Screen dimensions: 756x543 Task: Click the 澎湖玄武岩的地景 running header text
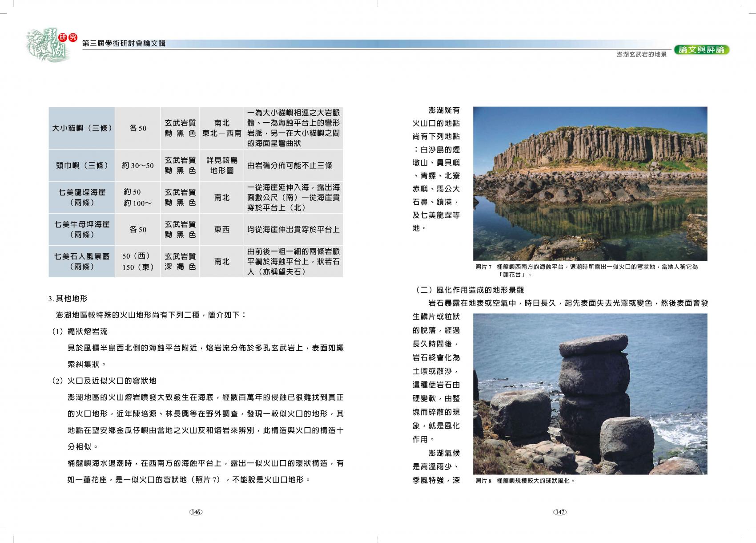(641, 54)
